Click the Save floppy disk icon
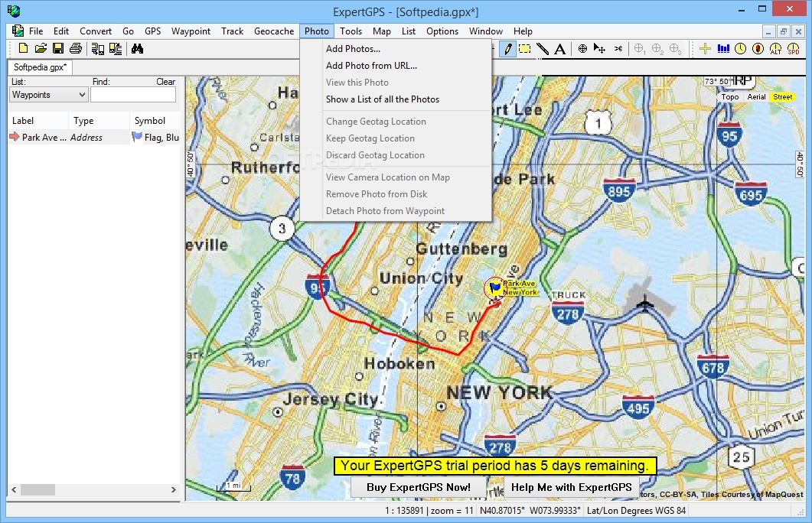 (x=58, y=49)
